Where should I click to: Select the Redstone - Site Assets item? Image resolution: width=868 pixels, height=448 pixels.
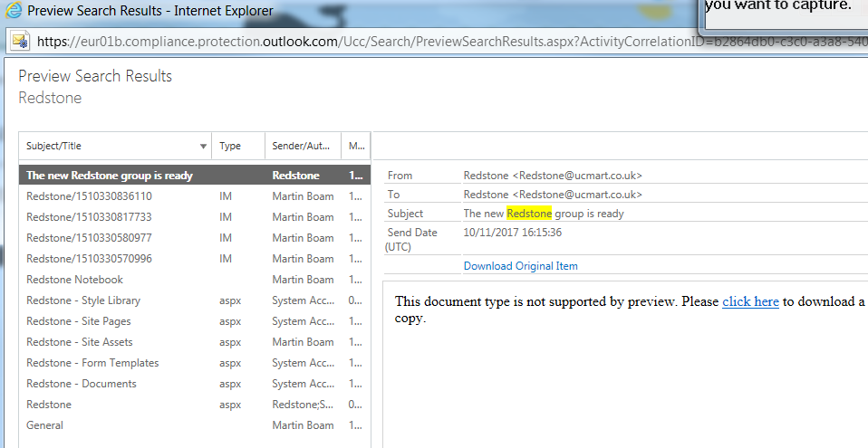80,342
